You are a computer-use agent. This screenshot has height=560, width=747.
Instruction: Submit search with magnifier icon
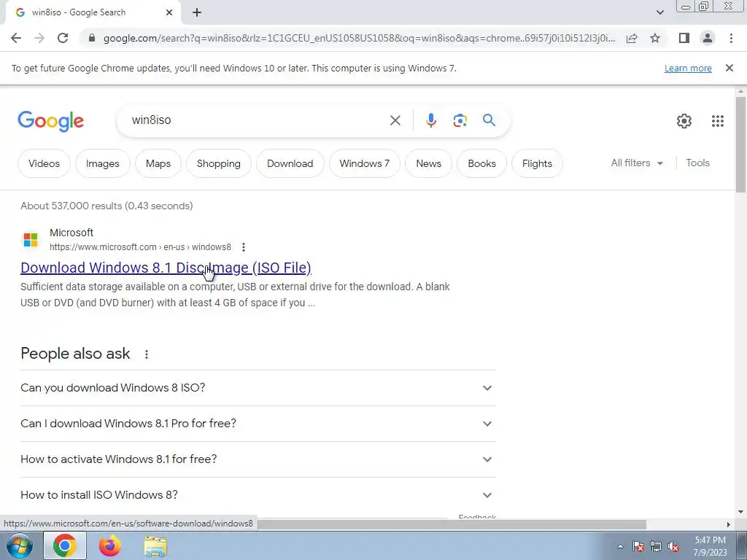click(489, 120)
